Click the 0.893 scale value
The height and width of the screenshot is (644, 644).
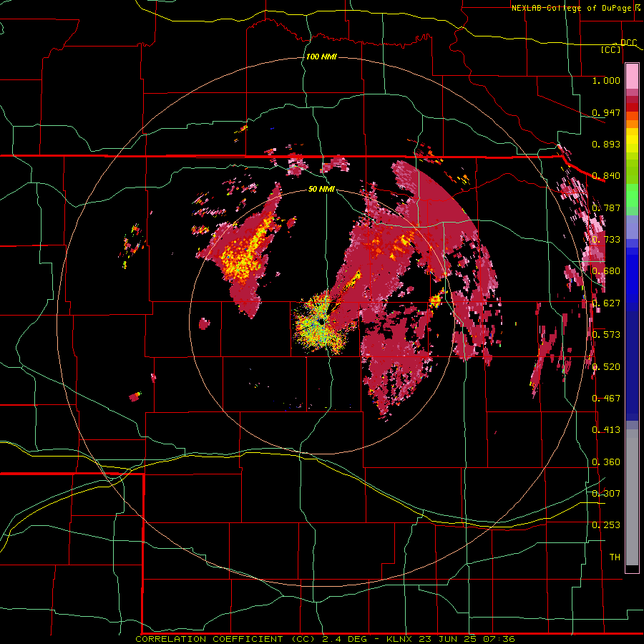[606, 144]
